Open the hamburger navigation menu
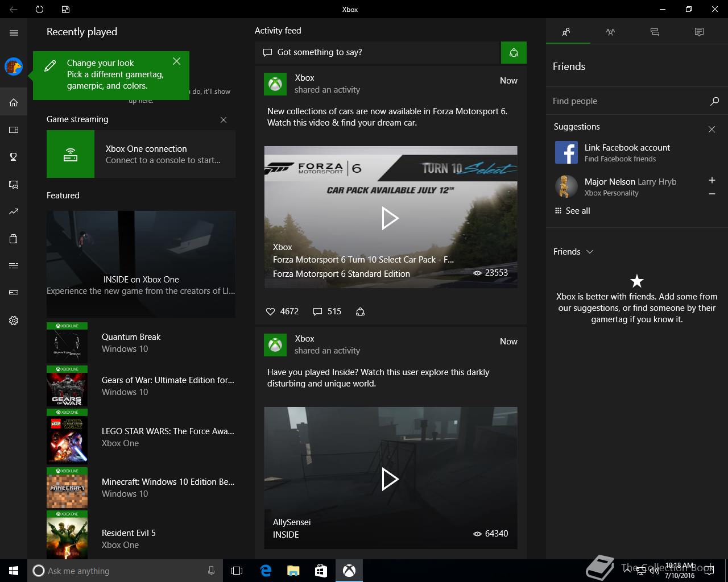Viewport: 728px width, 582px height. [14, 33]
